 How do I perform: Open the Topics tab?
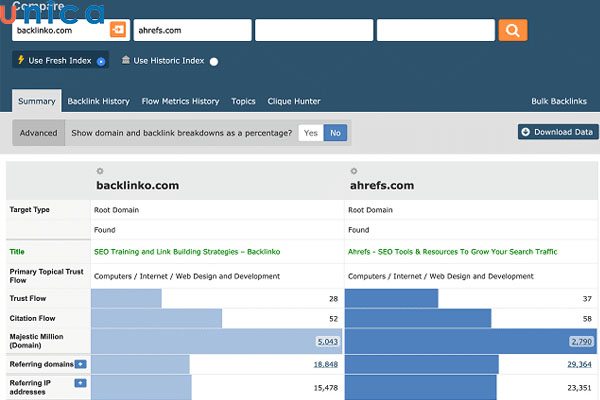243,101
